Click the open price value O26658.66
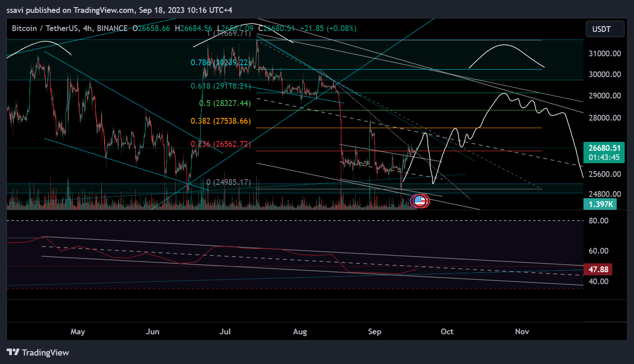 pos(151,28)
